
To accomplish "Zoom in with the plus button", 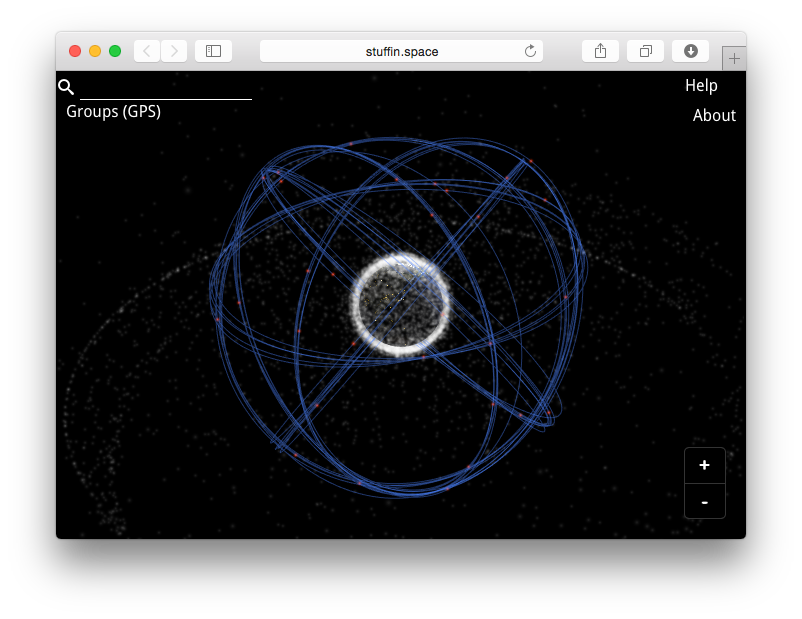I will (704, 465).
